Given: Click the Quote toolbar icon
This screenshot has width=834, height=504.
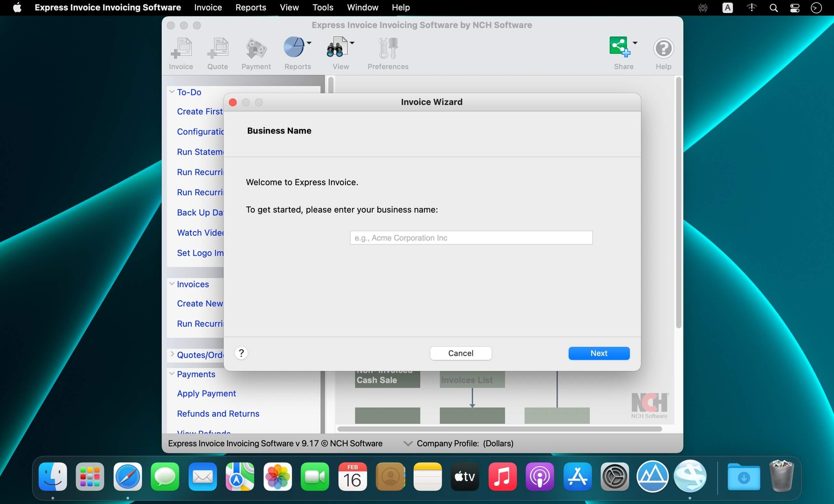Looking at the screenshot, I should point(218,48).
